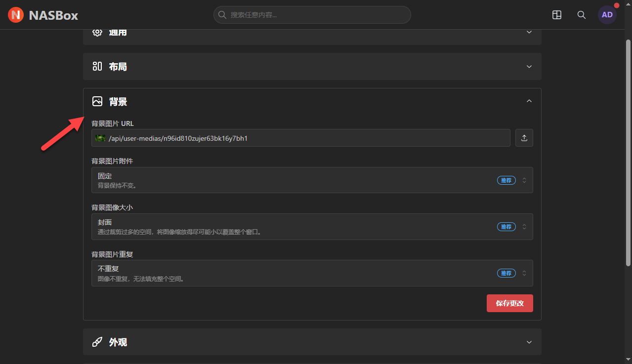This screenshot has width=632, height=364.
Task: Click the 推荐 badge in 不重复 row
Action: pos(506,273)
